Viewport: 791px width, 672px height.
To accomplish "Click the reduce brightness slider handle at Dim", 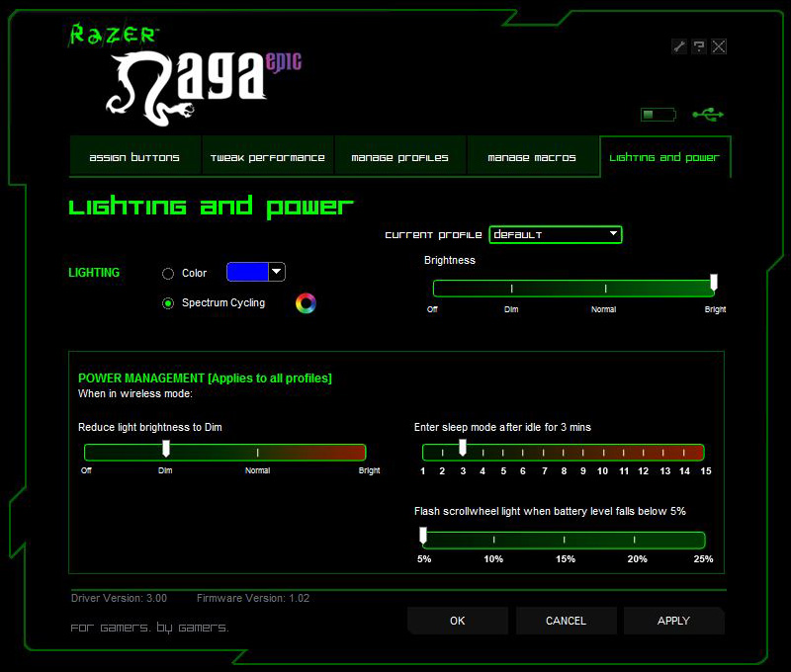I will pyautogui.click(x=166, y=449).
